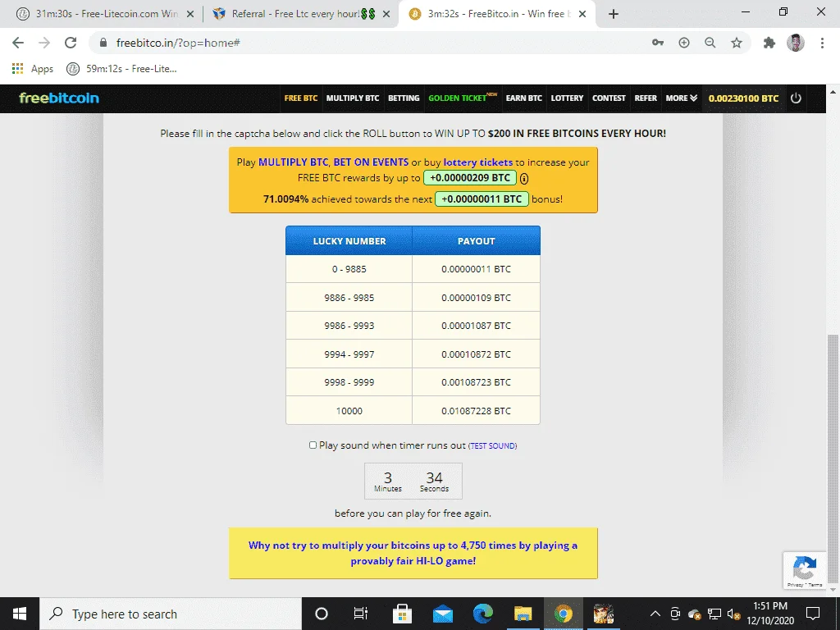Open the Apps shortcut in bookmarks bar
Image resolution: width=840 pixels, height=630 pixels.
coord(33,69)
